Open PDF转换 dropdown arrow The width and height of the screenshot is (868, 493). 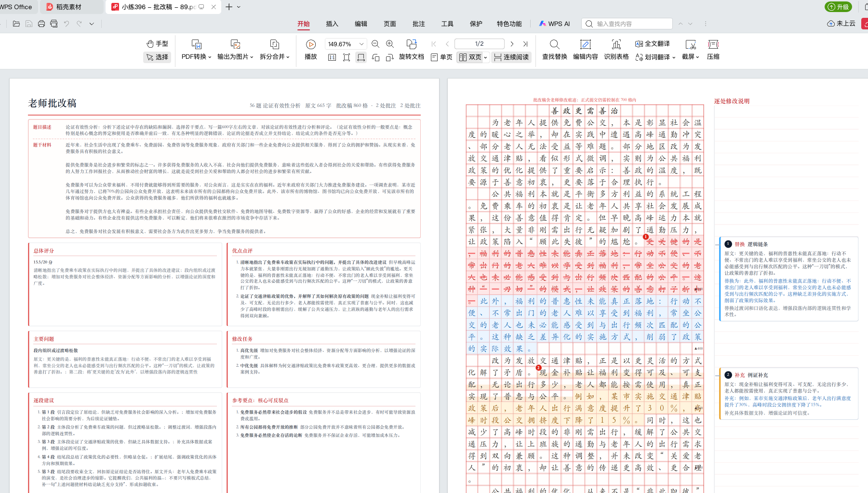(210, 57)
